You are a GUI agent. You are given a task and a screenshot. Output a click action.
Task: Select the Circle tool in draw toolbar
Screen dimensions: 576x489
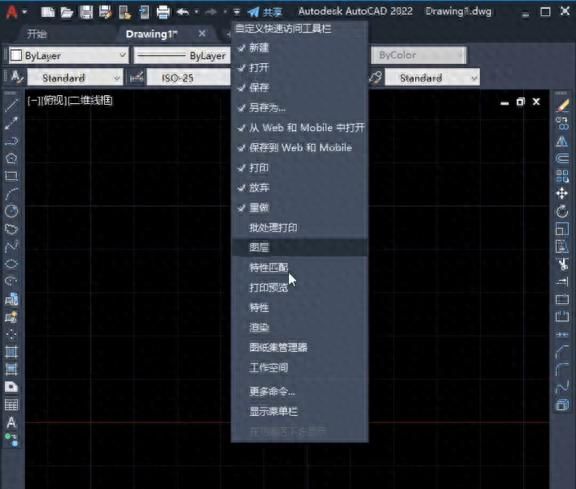(x=11, y=211)
